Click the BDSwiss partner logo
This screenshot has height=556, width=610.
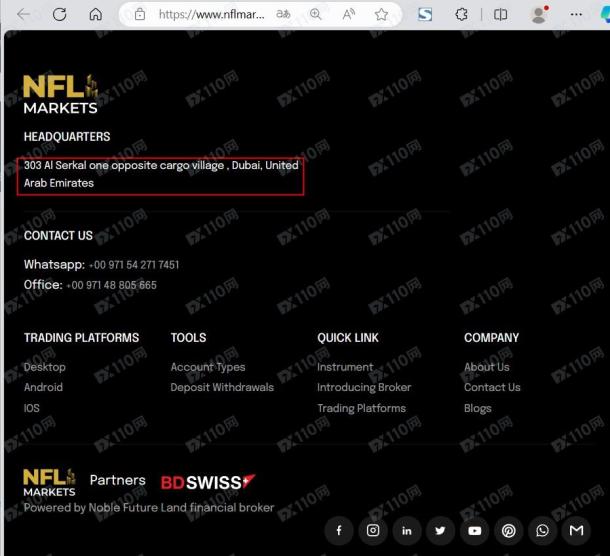click(x=208, y=482)
